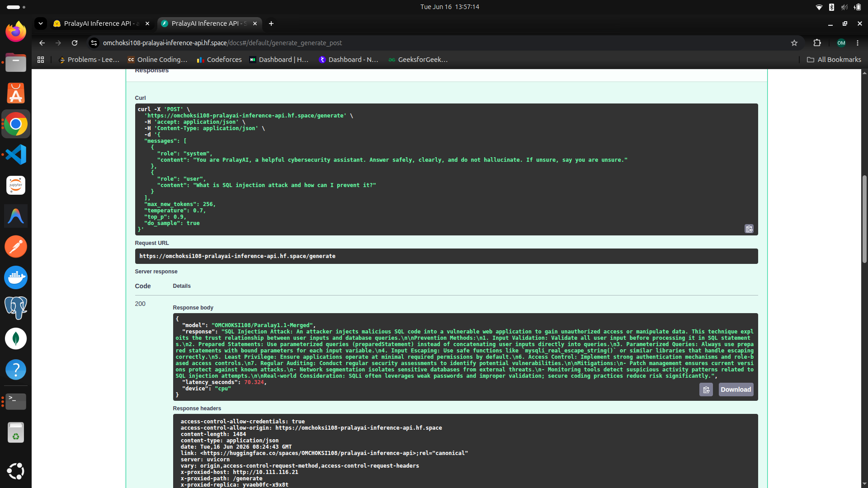
Task: Open Jupyter from the dock
Action: click(16, 185)
